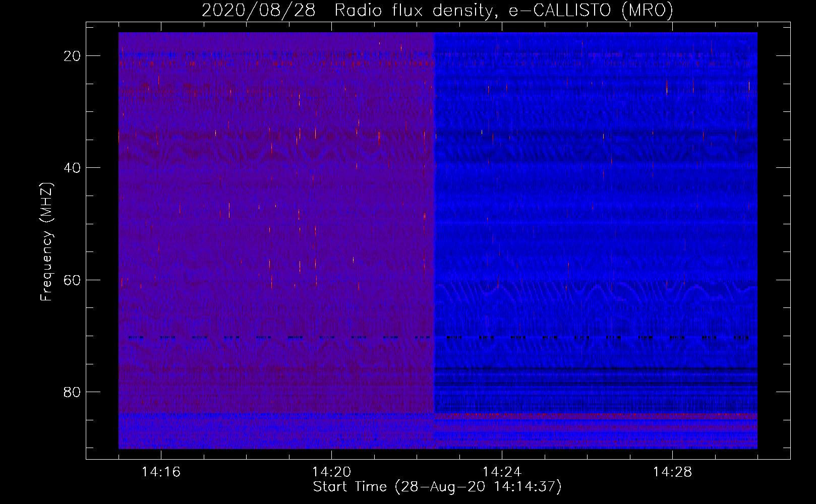Click the 40 MHz frequency tick label
The image size is (816, 504).
pyautogui.click(x=72, y=168)
